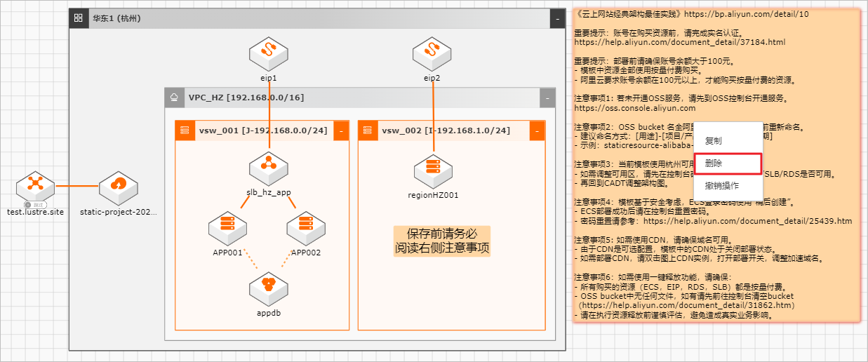The image size is (868, 362).
Task: Click the slb_hz_app label
Action: [269, 192]
